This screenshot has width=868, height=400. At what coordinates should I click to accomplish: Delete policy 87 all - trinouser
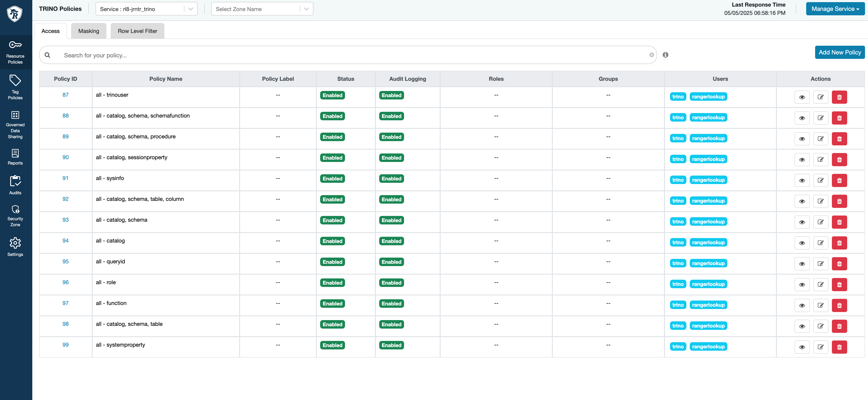pos(839,97)
